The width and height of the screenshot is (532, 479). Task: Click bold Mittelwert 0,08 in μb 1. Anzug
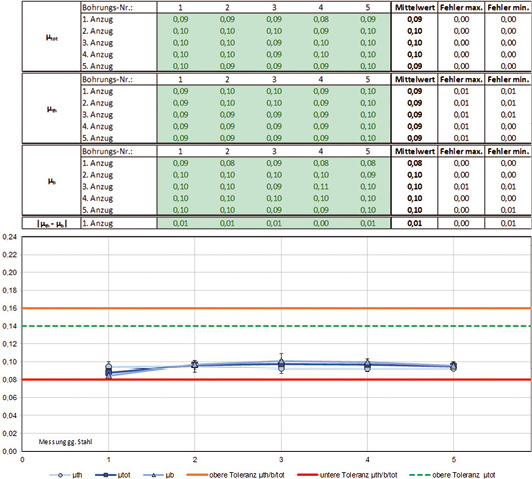click(415, 163)
